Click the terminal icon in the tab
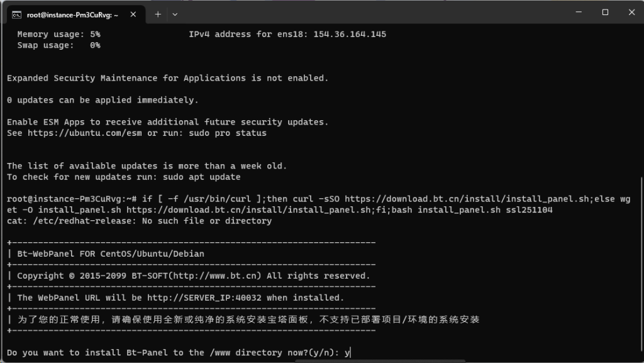This screenshot has height=363, width=644. (17, 14)
